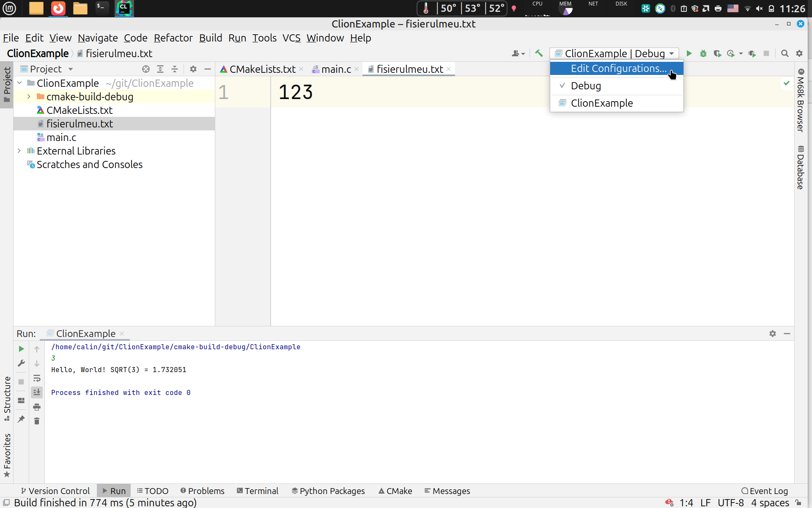The height and width of the screenshot is (508, 812).
Task: Open Search Everywhere magnifier icon
Action: coord(785,53)
